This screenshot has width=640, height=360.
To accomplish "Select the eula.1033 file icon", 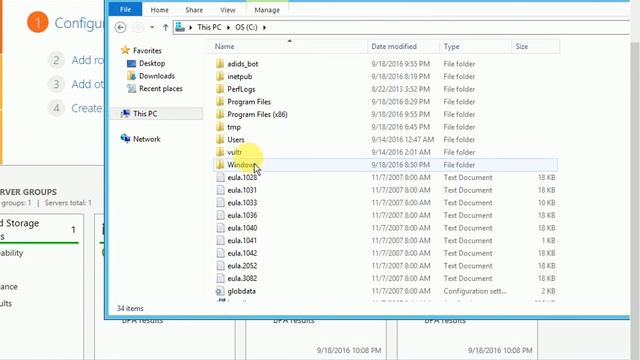I will (220, 203).
